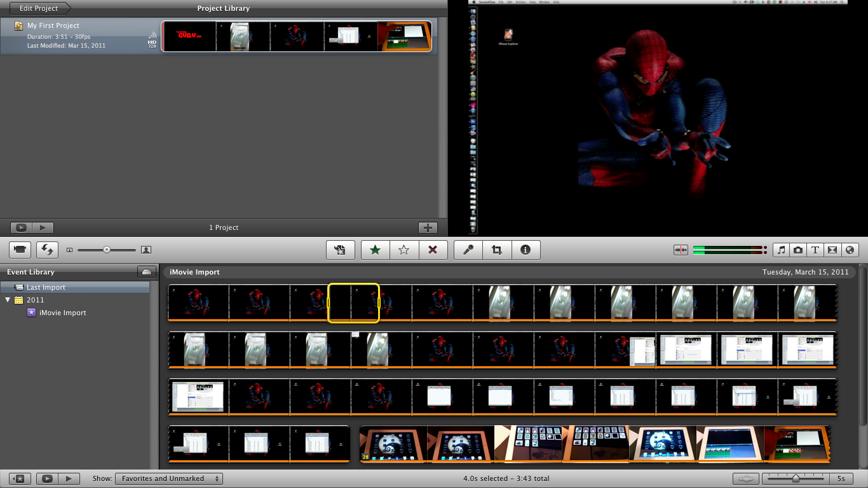
Task: Reject the selection with the red X
Action: (x=433, y=250)
